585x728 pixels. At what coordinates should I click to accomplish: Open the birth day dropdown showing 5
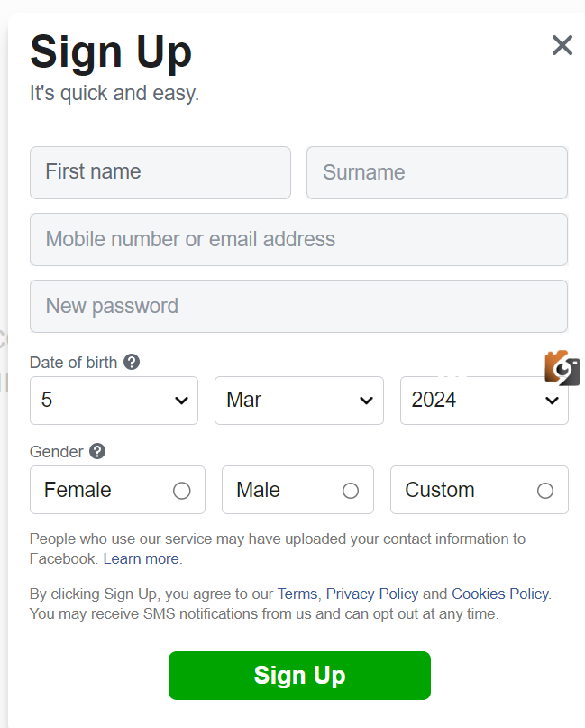pyautogui.click(x=114, y=401)
